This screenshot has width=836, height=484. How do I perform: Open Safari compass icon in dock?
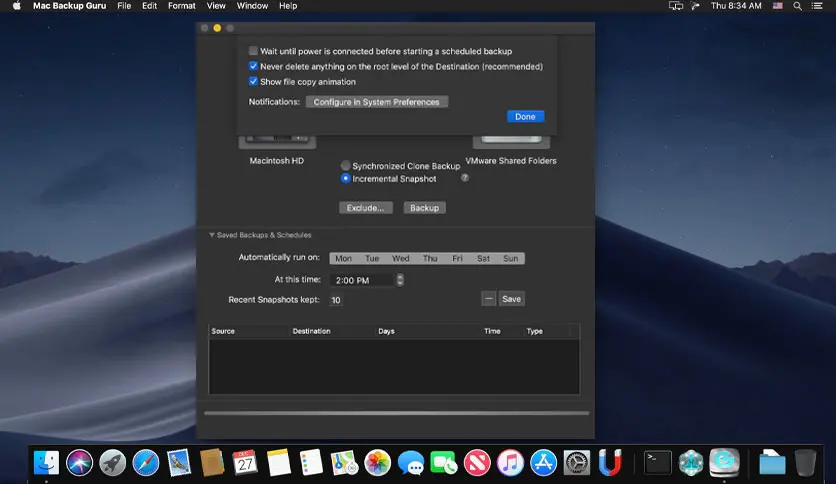pyautogui.click(x=146, y=462)
